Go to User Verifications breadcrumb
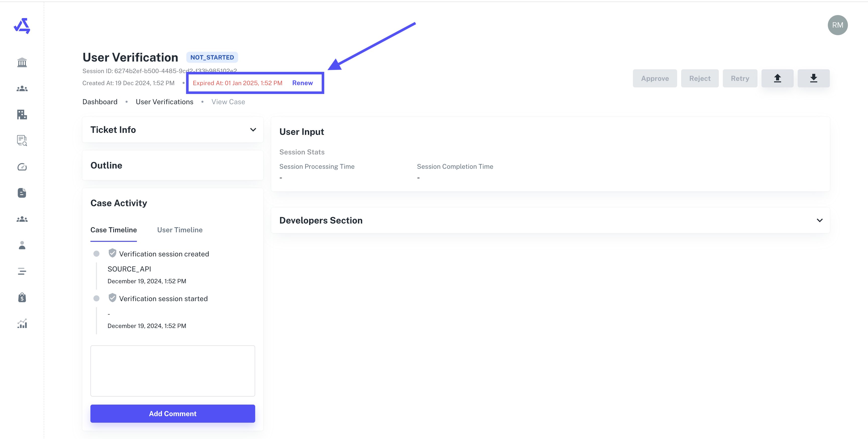This screenshot has width=868, height=439. [165, 102]
